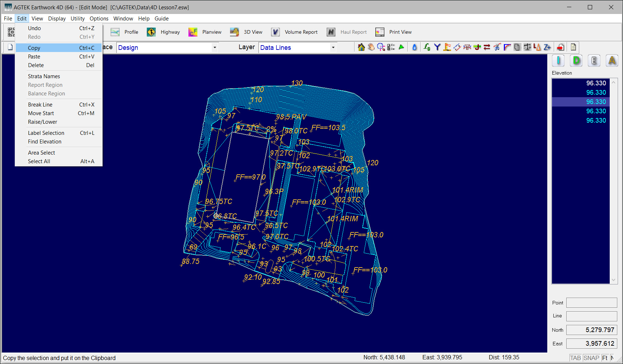623x364 pixels.
Task: Toggle SNAP in the status bar
Action: coord(591,358)
